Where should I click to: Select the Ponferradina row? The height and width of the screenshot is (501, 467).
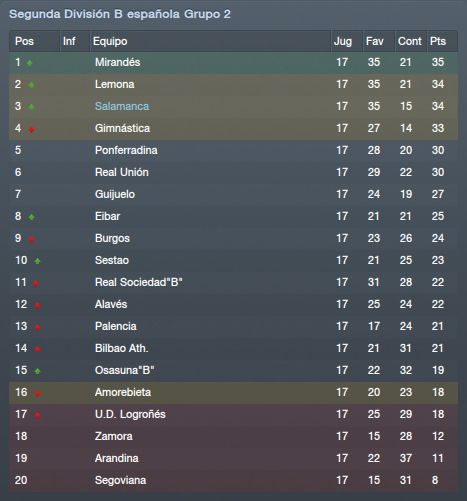[x=233, y=150]
